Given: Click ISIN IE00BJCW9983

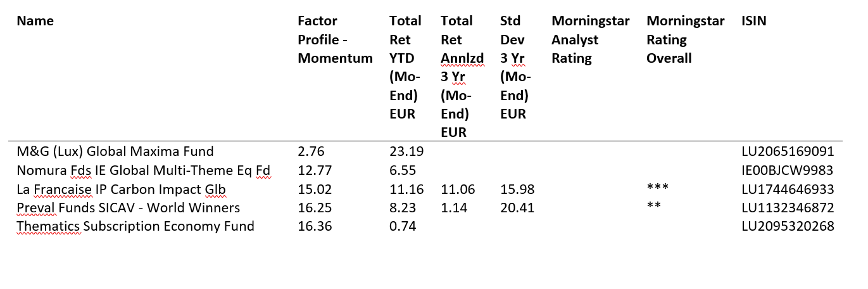Looking at the screenshot, I should click(788, 170).
